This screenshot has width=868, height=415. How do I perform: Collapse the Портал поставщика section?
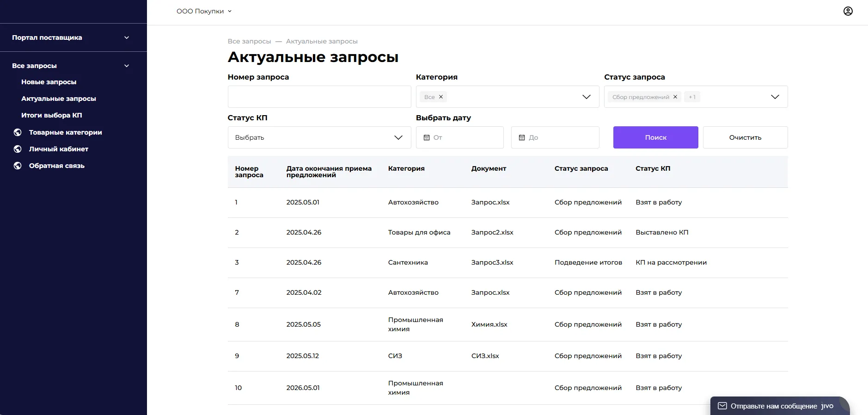pos(127,37)
